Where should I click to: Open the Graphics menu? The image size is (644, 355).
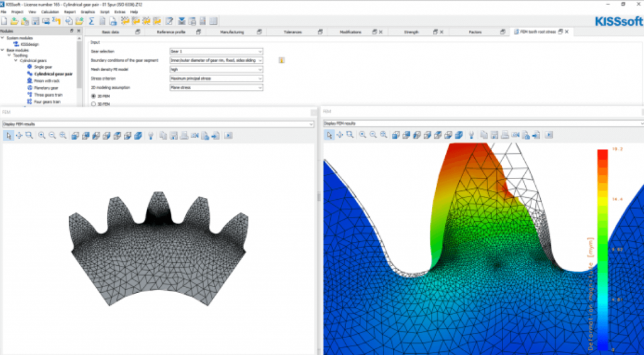88,12
